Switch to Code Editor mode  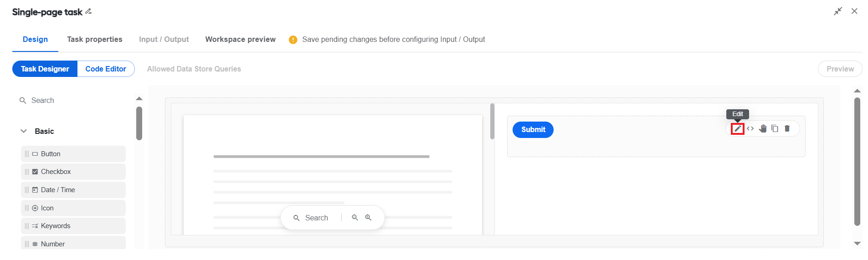tap(106, 69)
